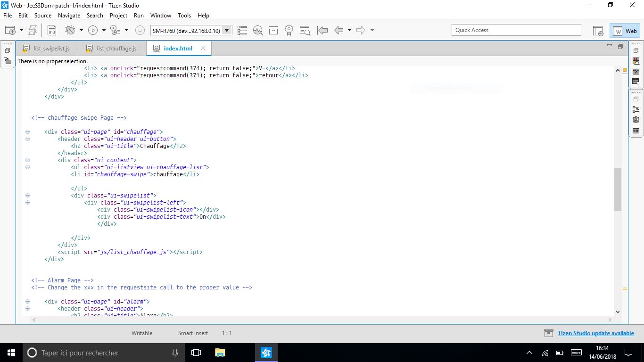Click the Tizen Studio update available link
Viewport: 644px width, 362px height.
point(596,333)
